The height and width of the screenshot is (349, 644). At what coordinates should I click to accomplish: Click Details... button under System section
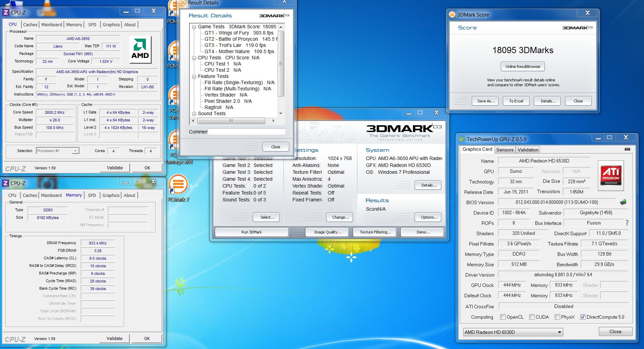point(428,185)
